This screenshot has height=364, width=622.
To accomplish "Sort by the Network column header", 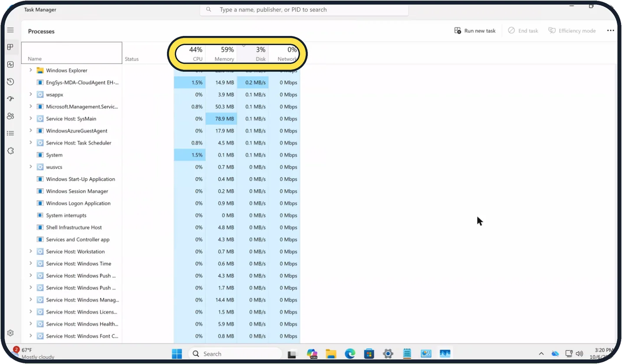I will pos(284,53).
